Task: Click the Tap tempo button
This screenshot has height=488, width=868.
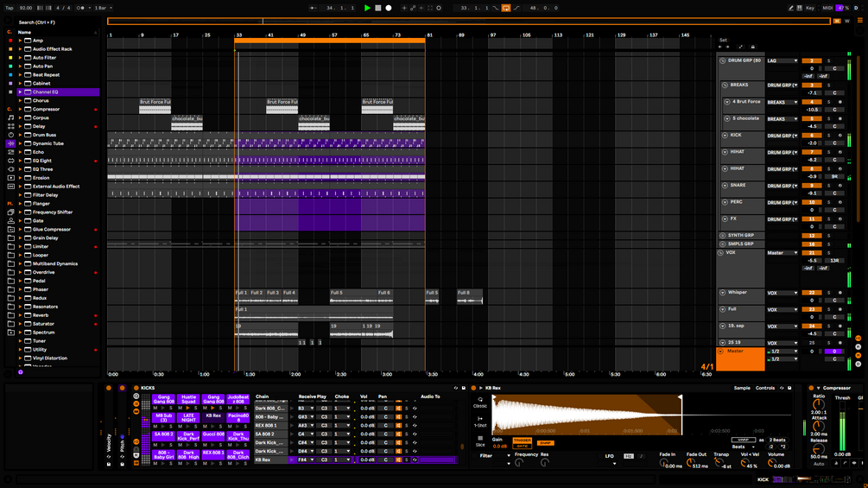Action: 10,8
